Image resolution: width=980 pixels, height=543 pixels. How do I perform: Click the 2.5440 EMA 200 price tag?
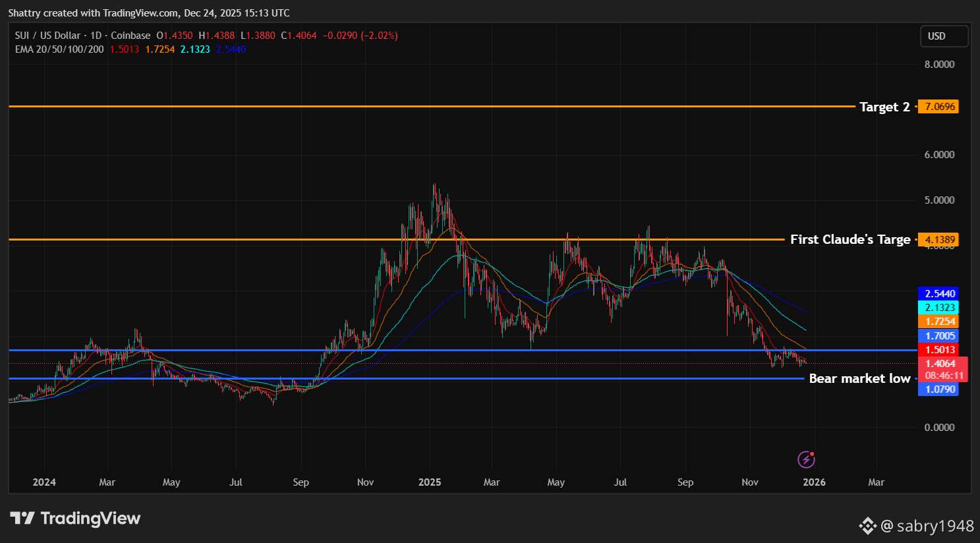939,294
